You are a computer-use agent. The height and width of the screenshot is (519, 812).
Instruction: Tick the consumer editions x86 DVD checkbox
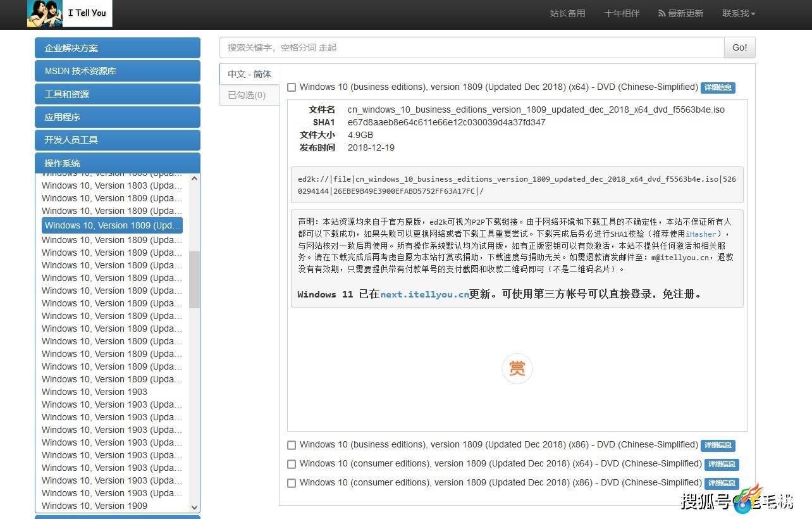point(292,483)
